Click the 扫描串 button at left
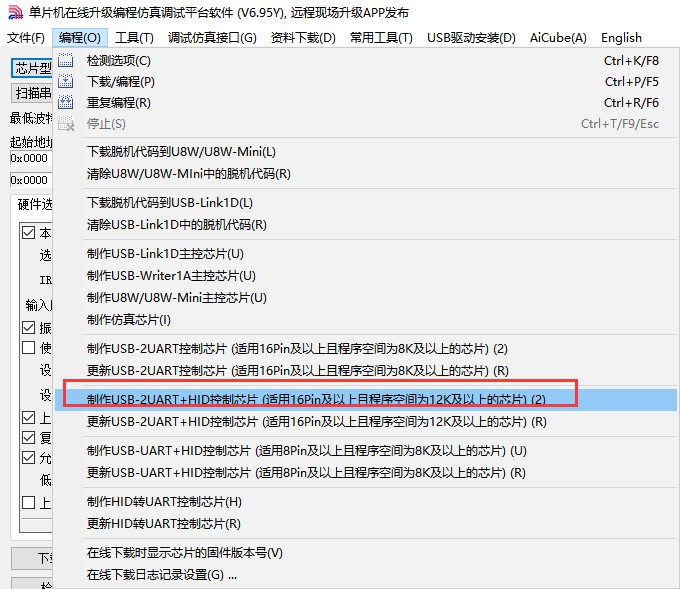 [x=32, y=93]
